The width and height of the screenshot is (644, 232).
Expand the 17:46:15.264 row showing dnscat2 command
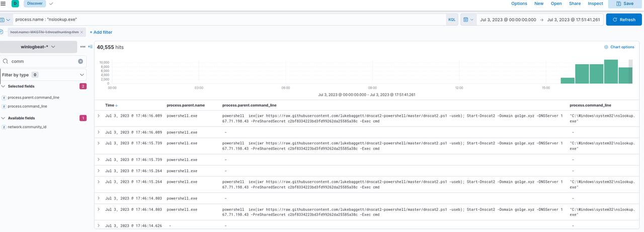(99, 181)
